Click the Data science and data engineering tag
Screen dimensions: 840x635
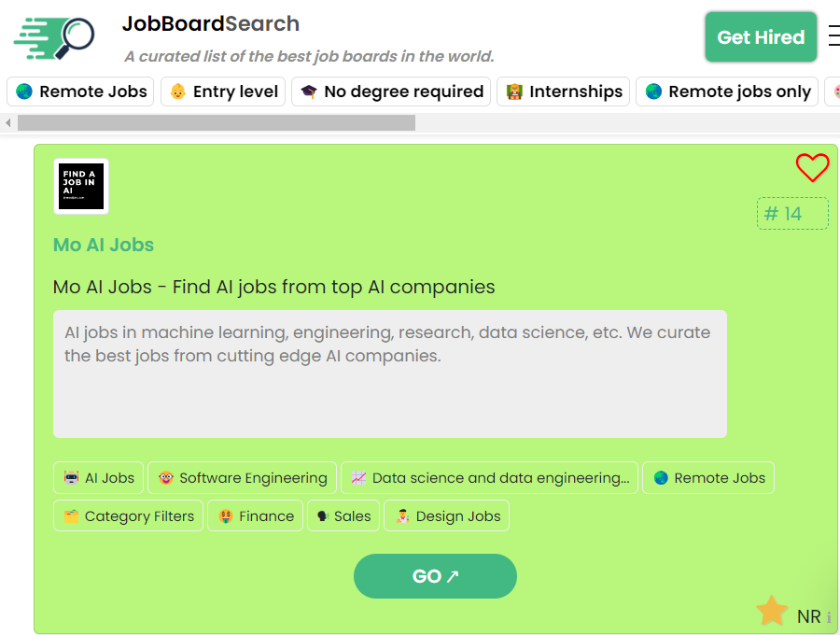tap(489, 478)
